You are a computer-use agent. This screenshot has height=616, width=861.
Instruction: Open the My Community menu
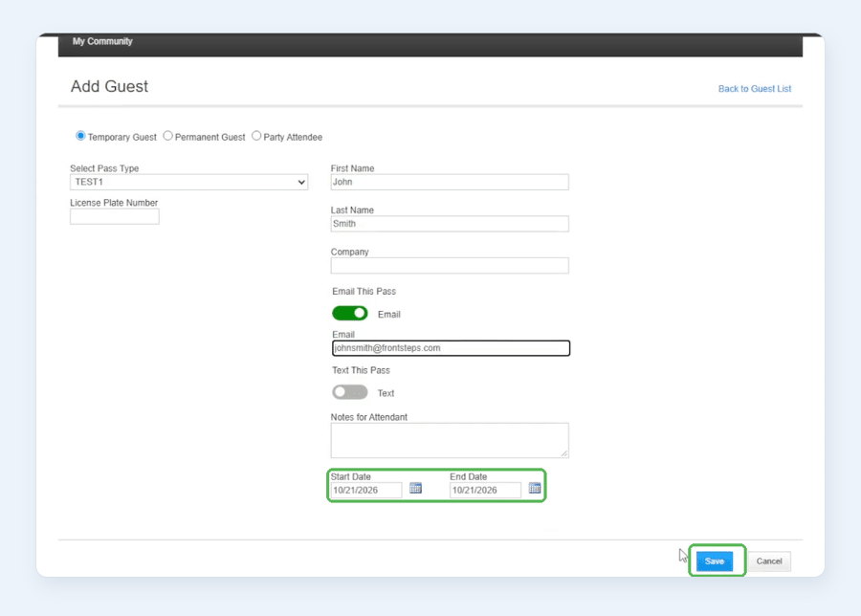point(102,41)
